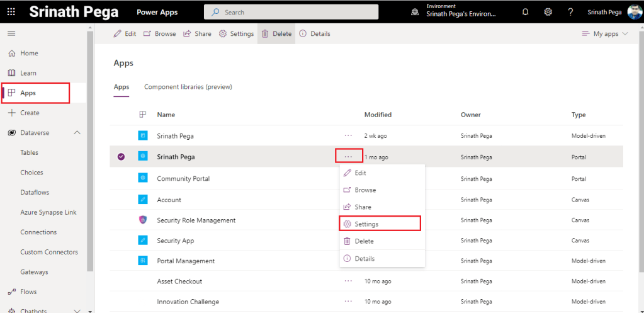
Task: Open the Community Portal app link
Action: (183, 179)
